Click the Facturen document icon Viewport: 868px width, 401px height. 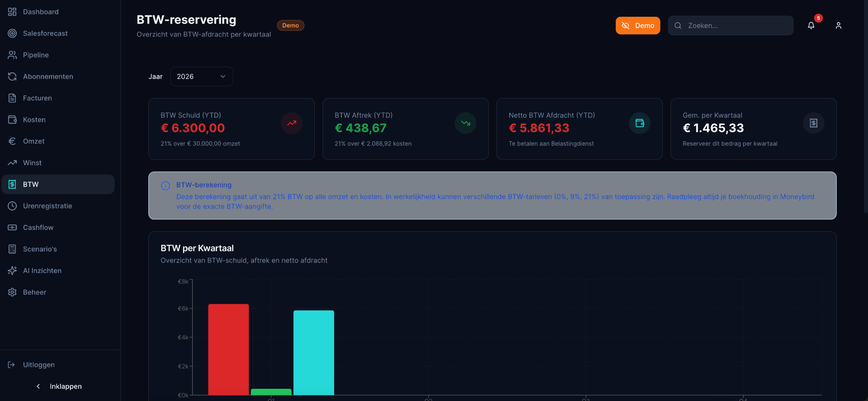[x=12, y=98]
